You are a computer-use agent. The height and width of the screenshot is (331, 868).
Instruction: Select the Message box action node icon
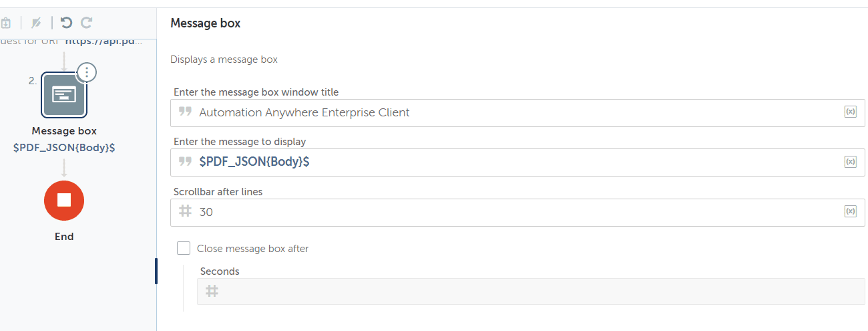[x=64, y=94]
